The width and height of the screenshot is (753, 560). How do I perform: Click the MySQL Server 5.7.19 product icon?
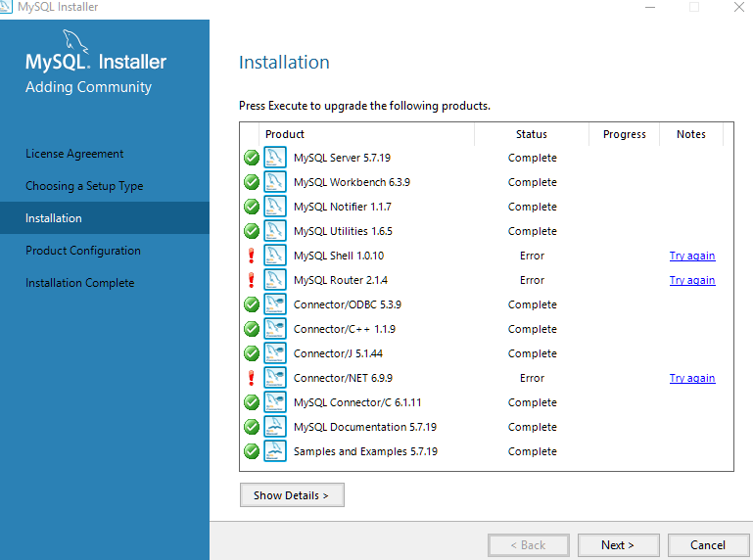[x=275, y=158]
